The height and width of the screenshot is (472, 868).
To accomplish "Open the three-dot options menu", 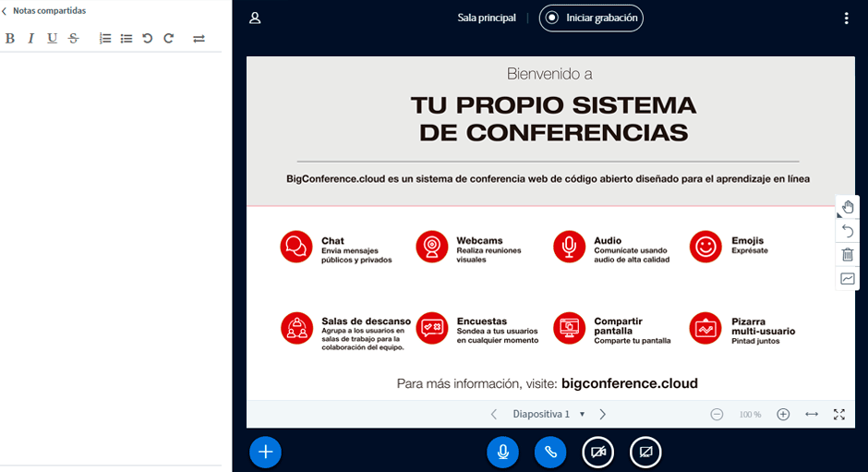I will [846, 18].
